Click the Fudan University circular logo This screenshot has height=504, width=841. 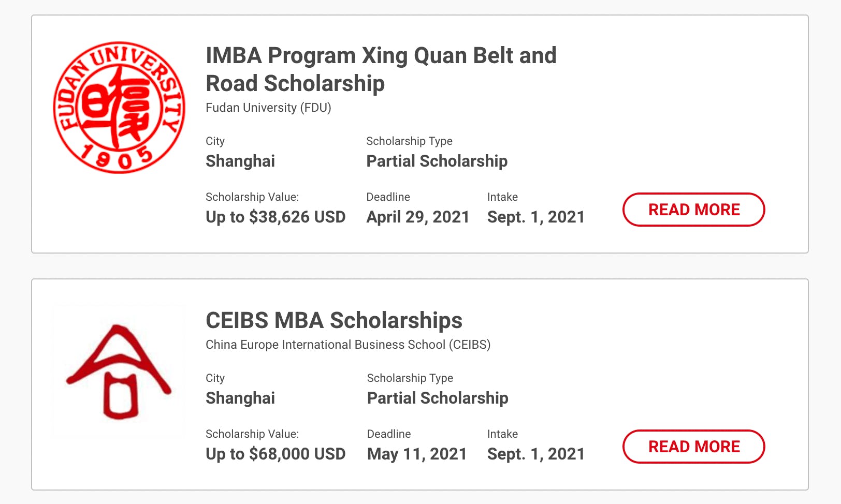[x=119, y=108]
